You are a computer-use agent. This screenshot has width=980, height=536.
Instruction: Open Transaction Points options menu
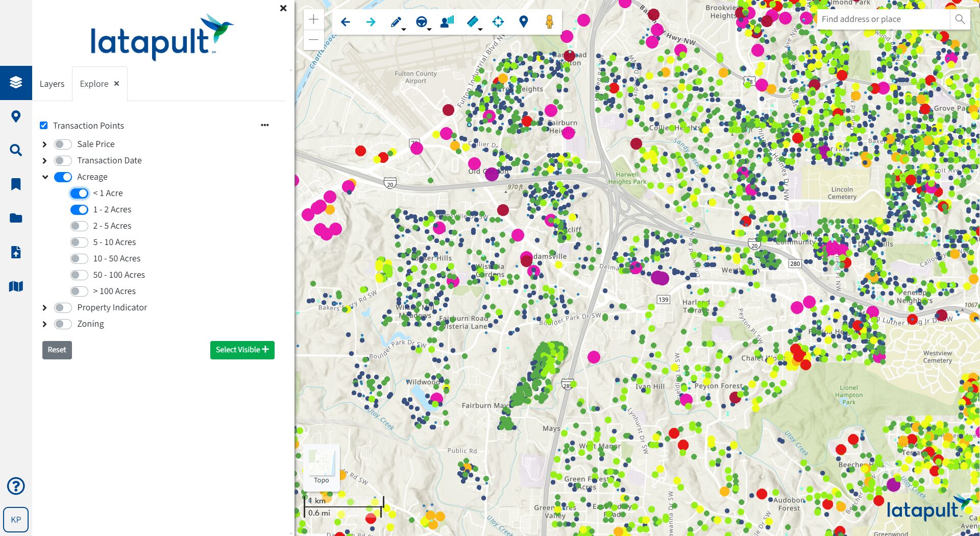click(x=264, y=125)
